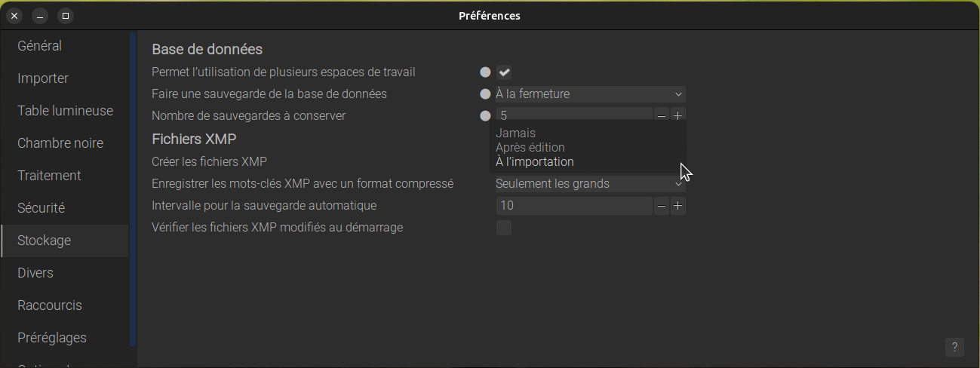Switch to Chambre noire tab
Viewport: 980px width, 368px height.
(x=60, y=143)
